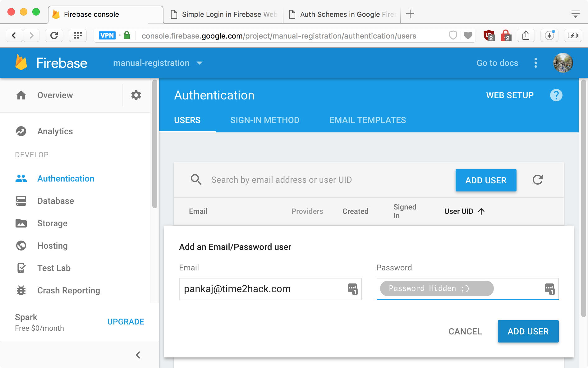This screenshot has height=368, width=588.
Task: Click the Authentication people icon
Action: [21, 178]
